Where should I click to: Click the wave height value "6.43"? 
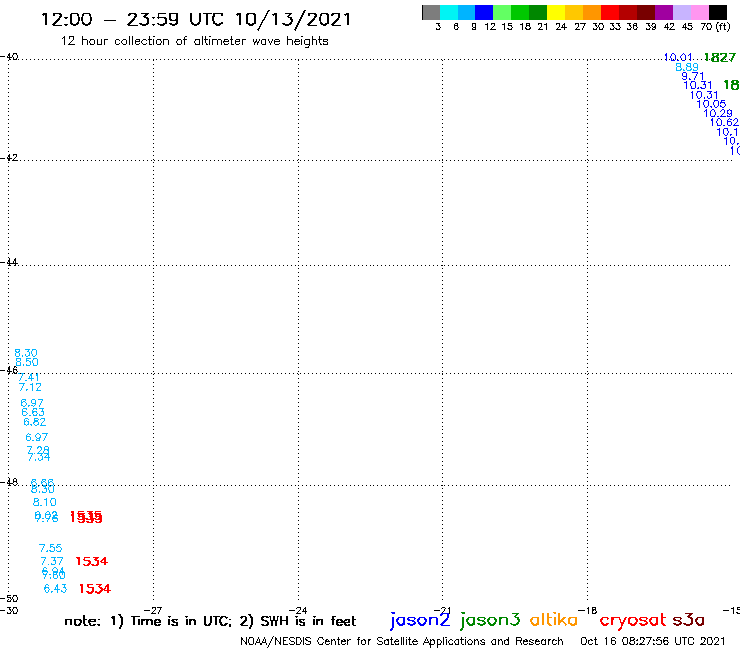[x=55, y=589]
